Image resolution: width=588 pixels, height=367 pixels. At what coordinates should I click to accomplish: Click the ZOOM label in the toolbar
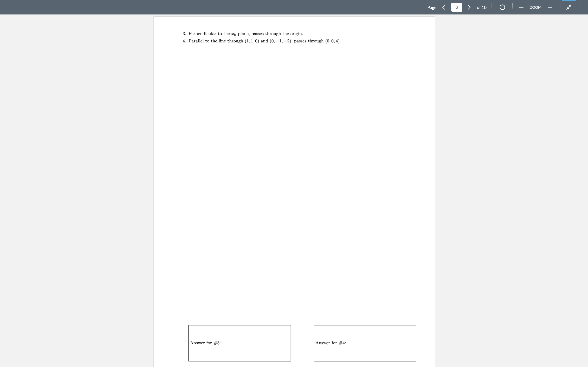click(x=536, y=8)
